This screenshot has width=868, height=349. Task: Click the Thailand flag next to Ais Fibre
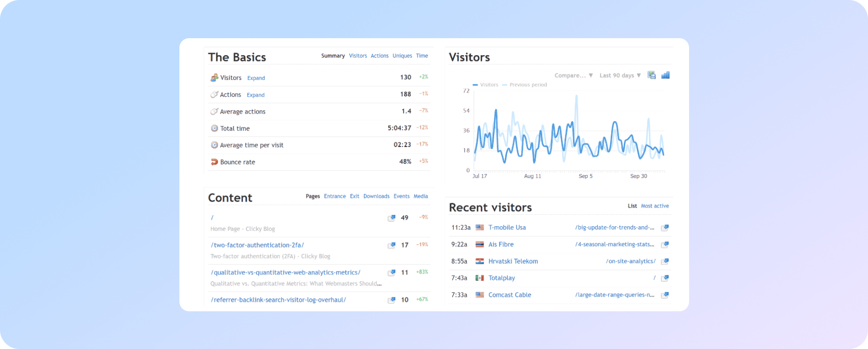480,244
